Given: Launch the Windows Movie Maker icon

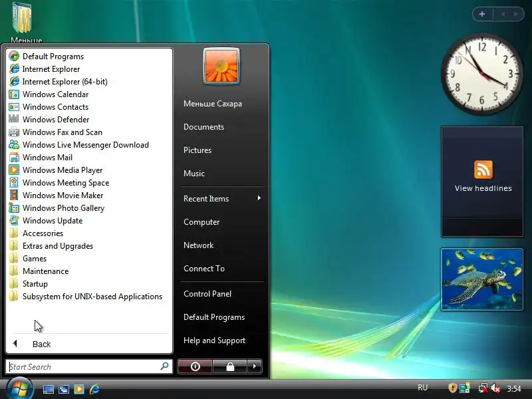Looking at the screenshot, I should pos(14,196).
